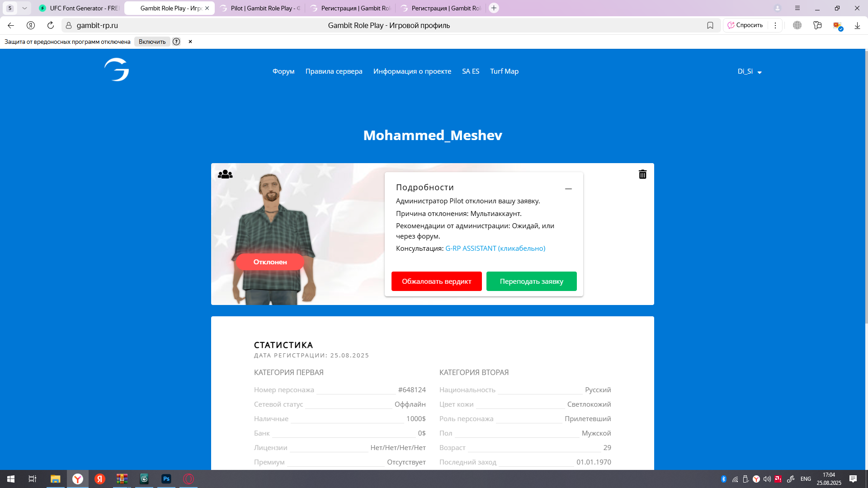Viewport: 868px width, 488px height.
Task: Click the help question mark icon
Action: point(176,42)
